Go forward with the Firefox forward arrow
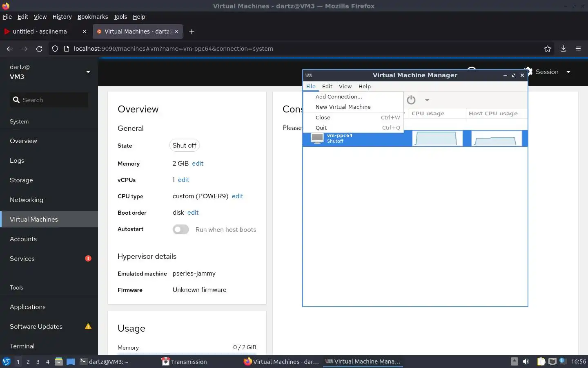 tap(24, 49)
